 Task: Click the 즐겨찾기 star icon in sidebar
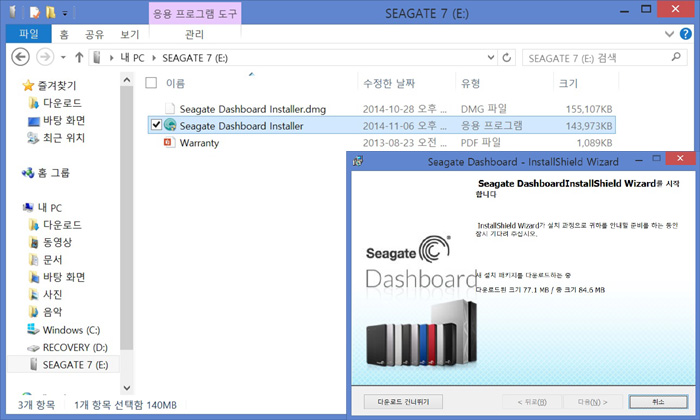[x=28, y=85]
